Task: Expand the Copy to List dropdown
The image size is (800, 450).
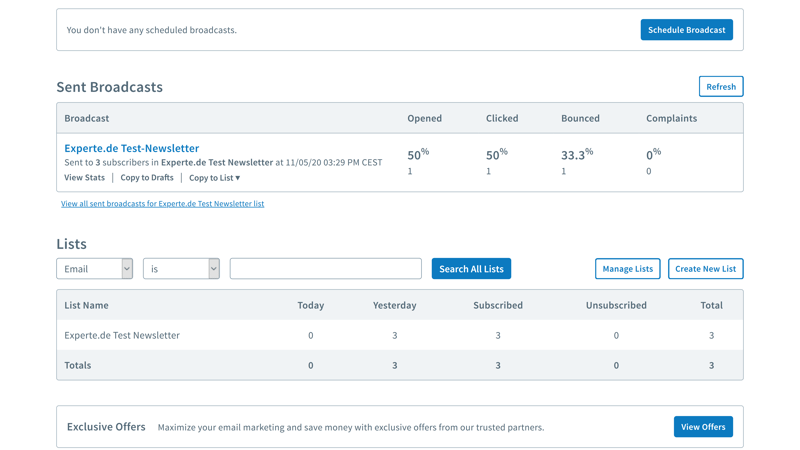Action: tap(214, 178)
